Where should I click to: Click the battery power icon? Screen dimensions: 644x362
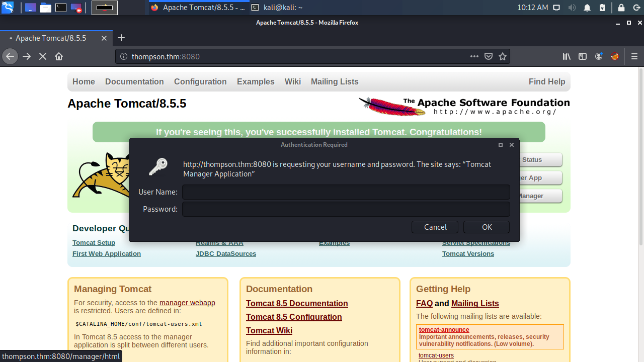(603, 8)
